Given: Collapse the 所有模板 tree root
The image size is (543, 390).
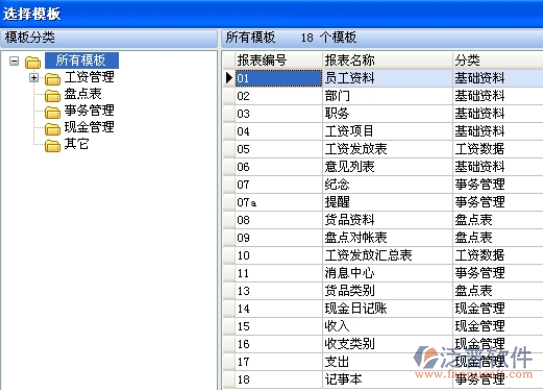Looking at the screenshot, I should 14,61.
